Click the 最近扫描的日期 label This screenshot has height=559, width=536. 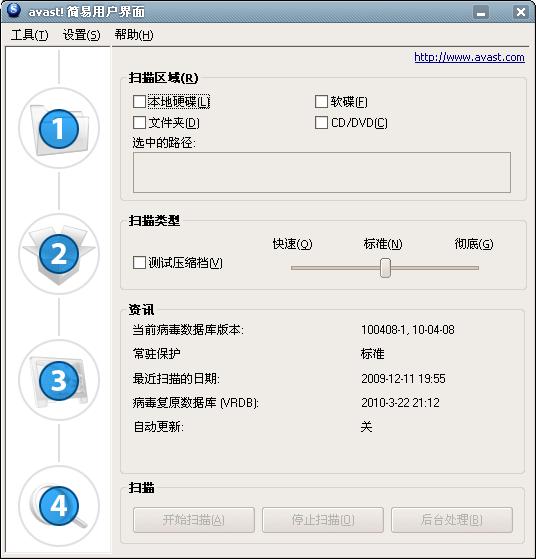176,379
